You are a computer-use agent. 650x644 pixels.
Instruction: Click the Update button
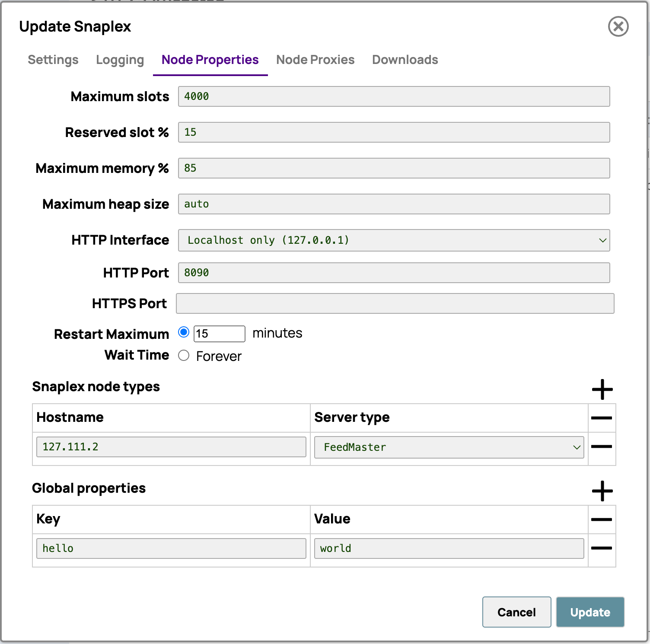590,612
